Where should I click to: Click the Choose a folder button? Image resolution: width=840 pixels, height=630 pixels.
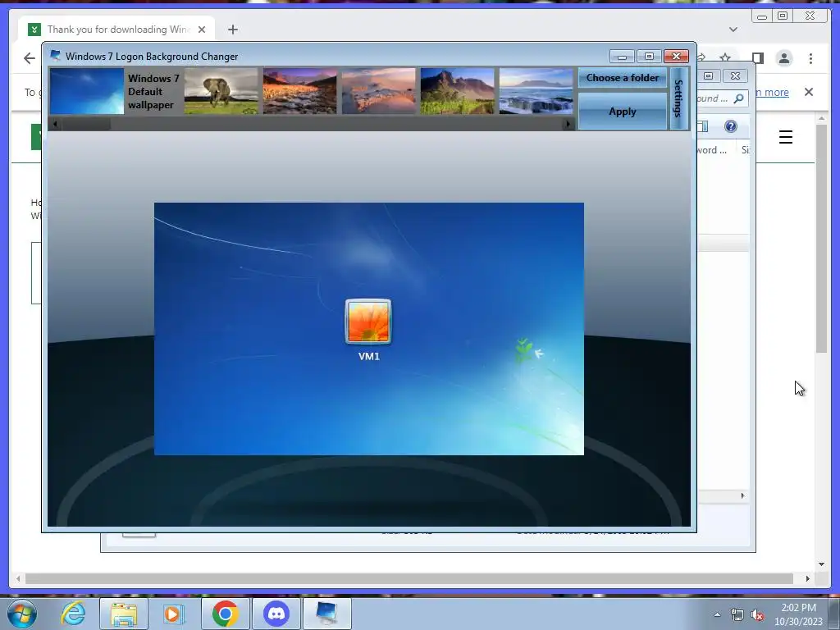coord(623,78)
